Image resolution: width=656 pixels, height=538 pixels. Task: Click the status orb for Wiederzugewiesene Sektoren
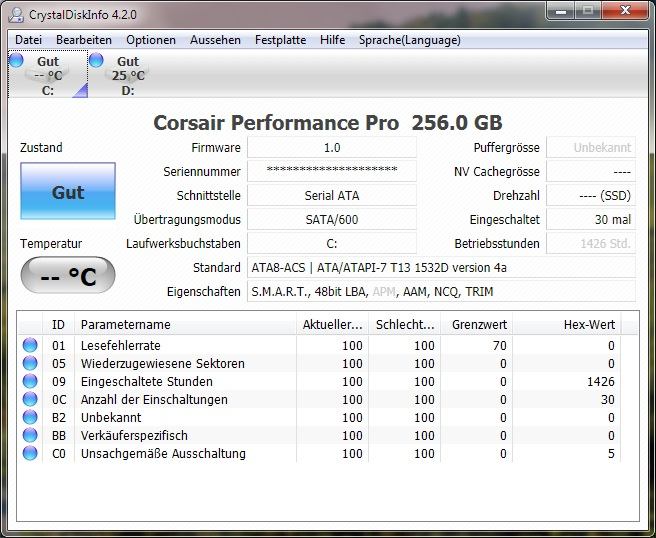click(30, 363)
